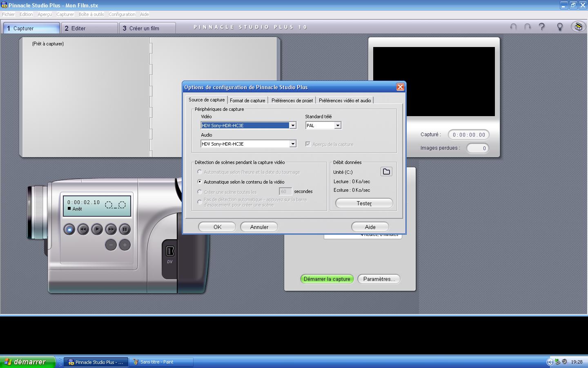Click the Aide button in the dialog
The height and width of the screenshot is (368, 588).
[370, 227]
